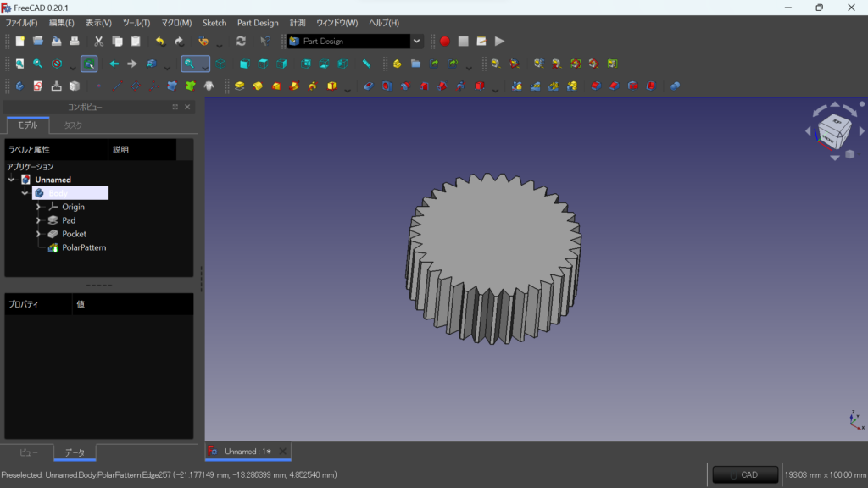Click the Boolean operation spheres icon

(x=676, y=86)
